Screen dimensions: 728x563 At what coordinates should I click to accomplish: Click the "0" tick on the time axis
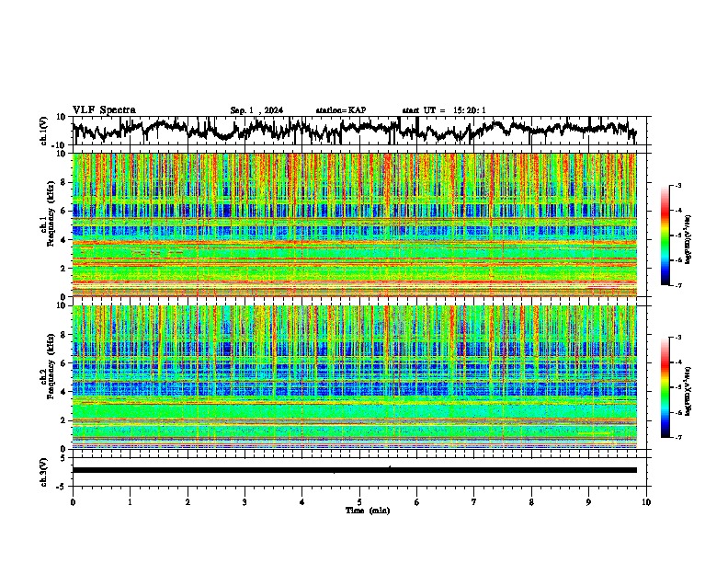pyautogui.click(x=73, y=502)
